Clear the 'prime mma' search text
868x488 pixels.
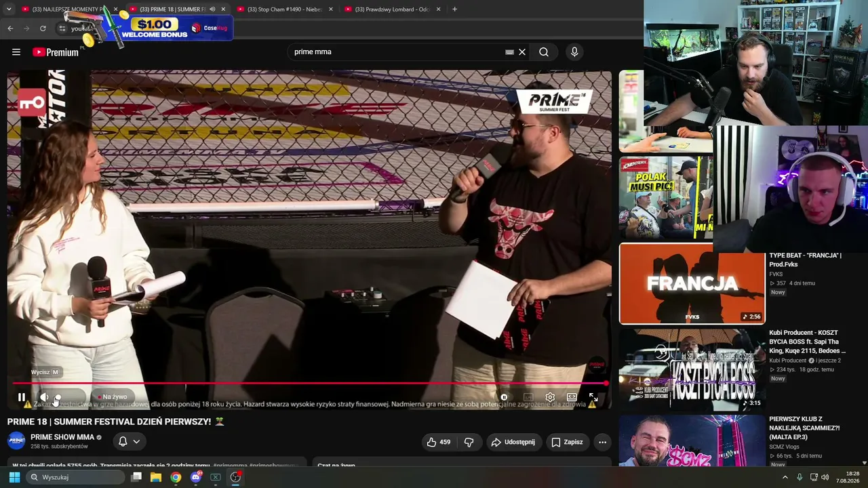coord(522,52)
